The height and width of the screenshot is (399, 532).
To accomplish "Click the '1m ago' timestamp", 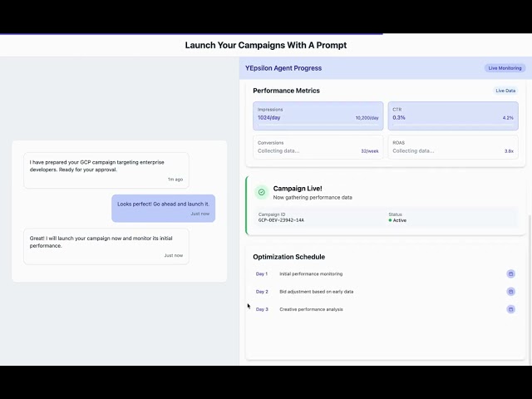I will [x=175, y=180].
